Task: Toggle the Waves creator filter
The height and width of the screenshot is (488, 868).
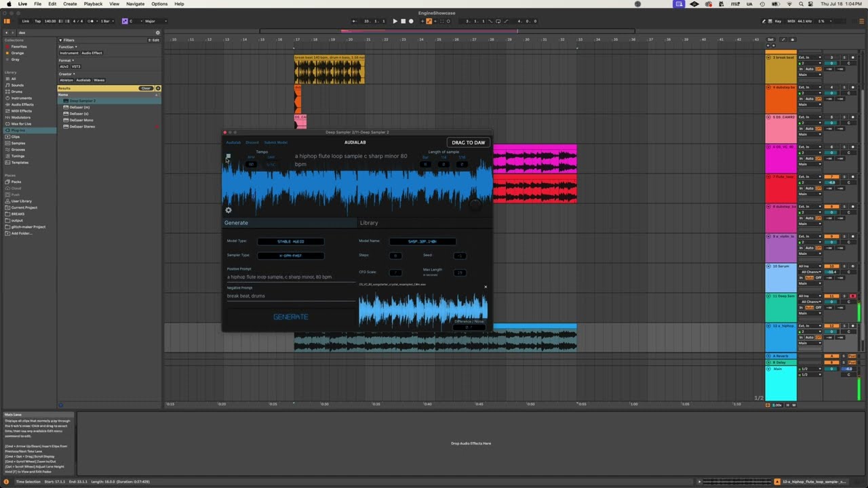Action: coord(99,80)
